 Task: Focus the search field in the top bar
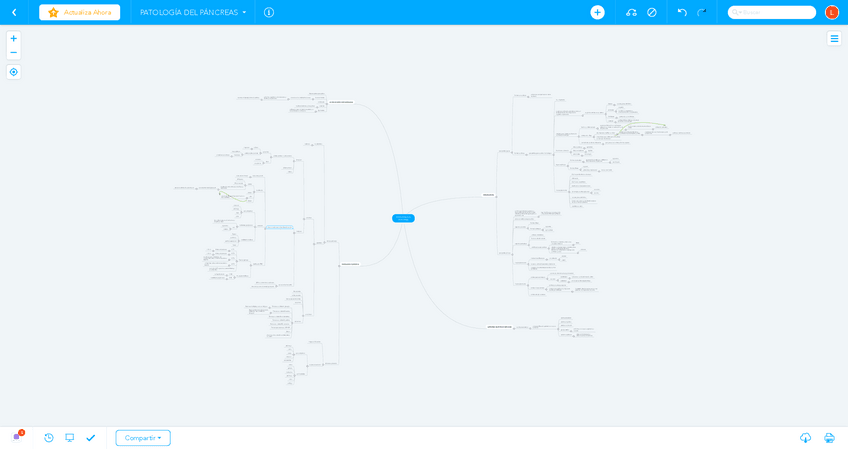click(x=772, y=12)
